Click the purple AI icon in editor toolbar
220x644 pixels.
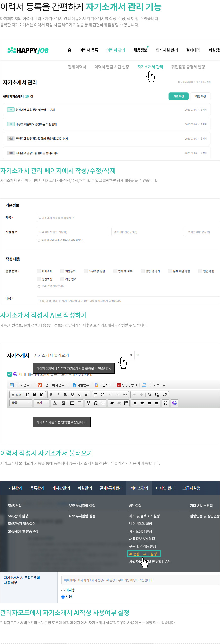(x=174, y=403)
